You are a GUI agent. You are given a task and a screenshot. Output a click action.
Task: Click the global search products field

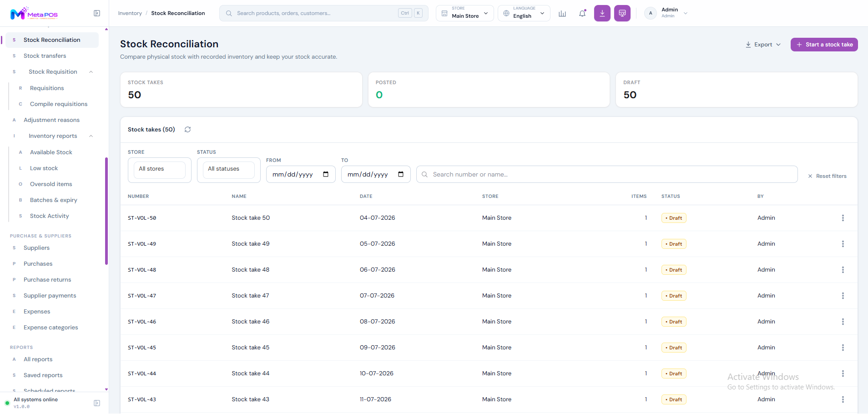pos(323,13)
